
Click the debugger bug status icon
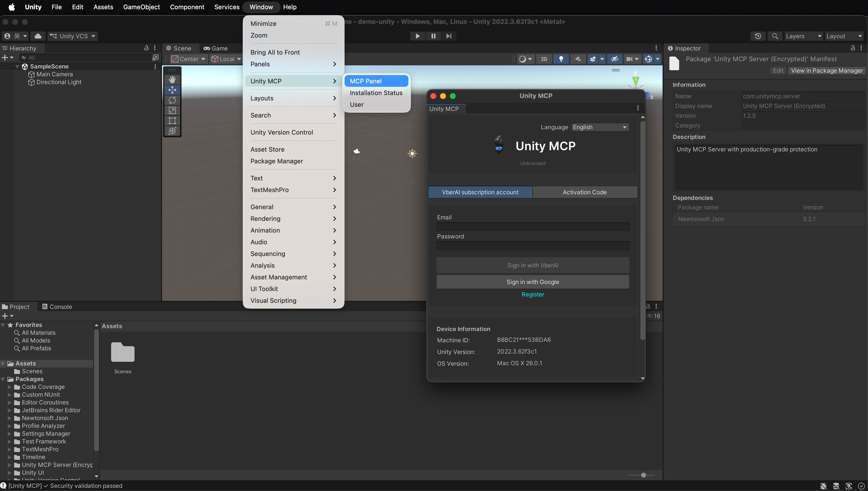pyautogui.click(x=823, y=486)
